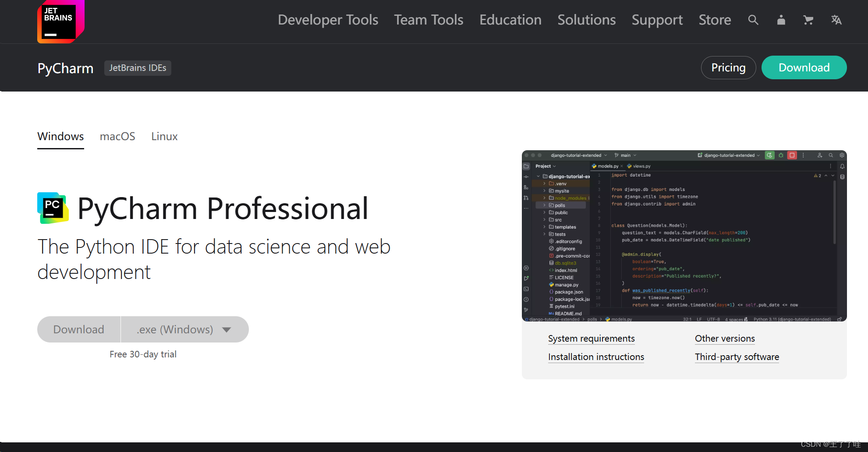Click the PyCharm PC logo icon
This screenshot has height=452, width=868.
pyautogui.click(x=53, y=208)
